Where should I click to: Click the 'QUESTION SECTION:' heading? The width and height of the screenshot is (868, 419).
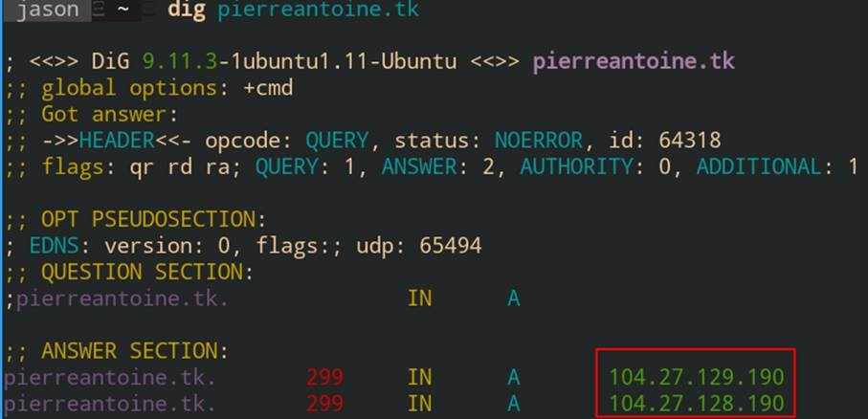(147, 273)
